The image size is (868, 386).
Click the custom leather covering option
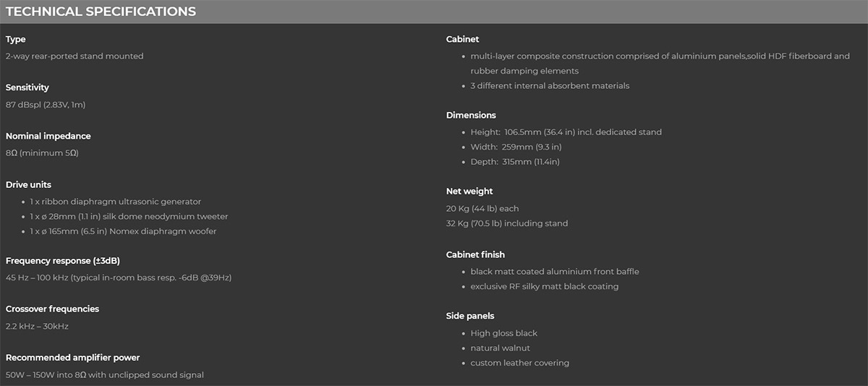[519, 363]
